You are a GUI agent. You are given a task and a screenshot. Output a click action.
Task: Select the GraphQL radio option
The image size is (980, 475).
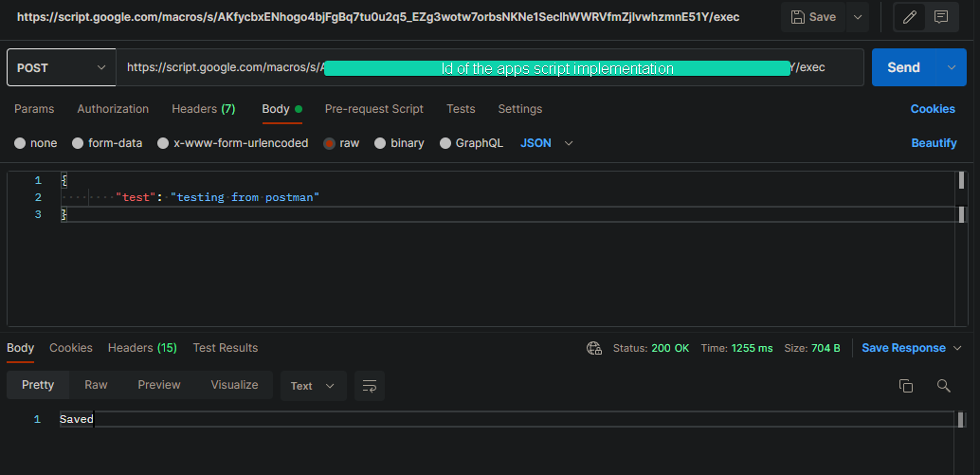(x=445, y=143)
